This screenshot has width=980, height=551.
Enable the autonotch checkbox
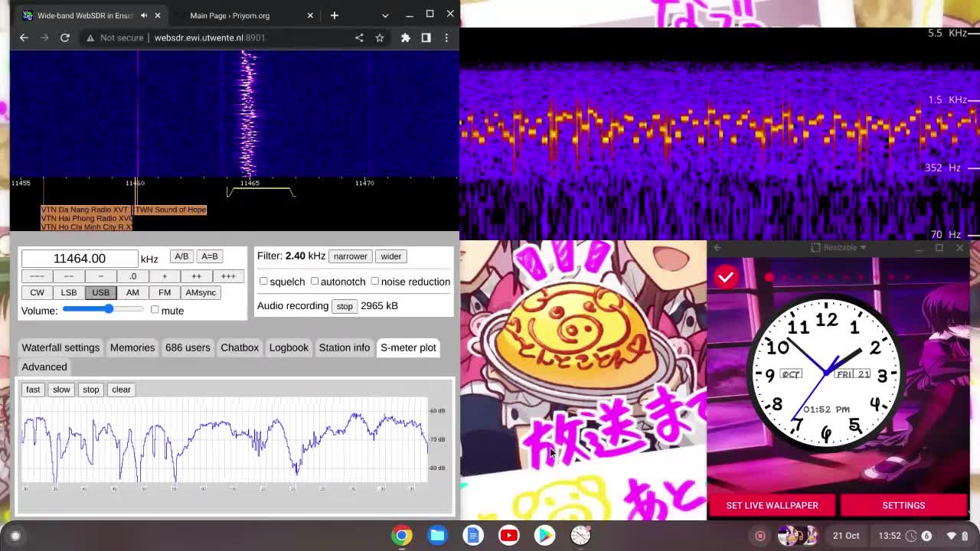pyautogui.click(x=314, y=281)
